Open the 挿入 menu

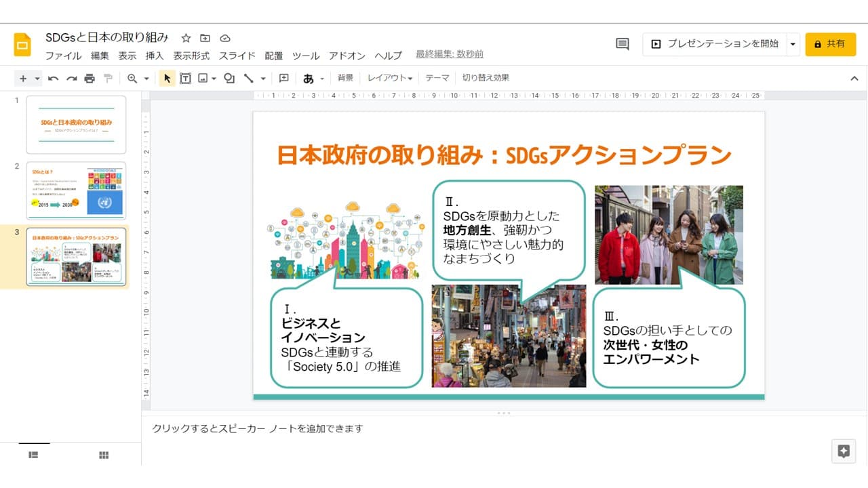pos(155,56)
